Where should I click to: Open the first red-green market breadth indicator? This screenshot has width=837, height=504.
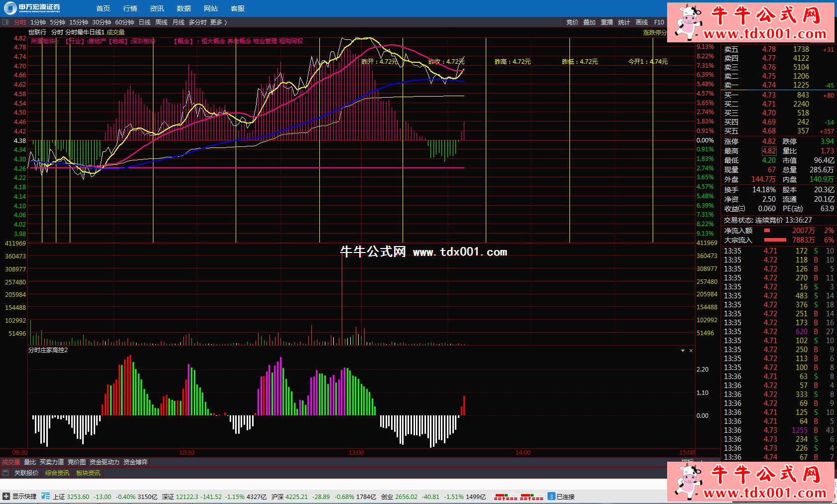coord(505,497)
